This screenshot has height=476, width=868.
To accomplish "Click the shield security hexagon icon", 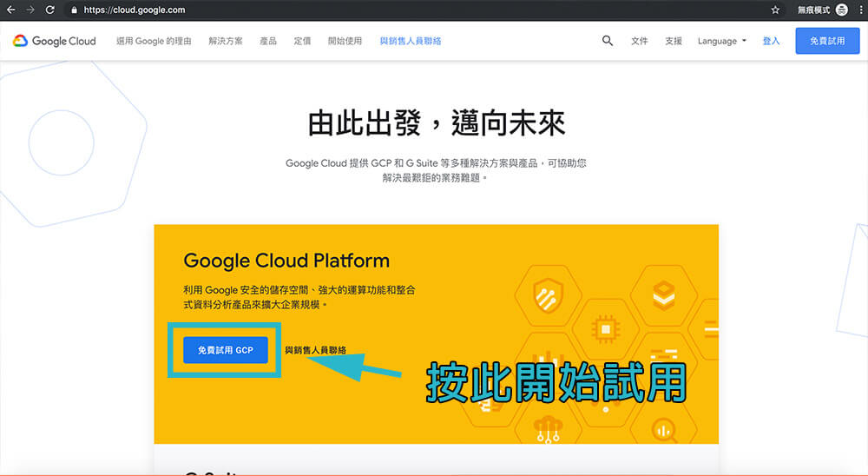I will 548,296.
